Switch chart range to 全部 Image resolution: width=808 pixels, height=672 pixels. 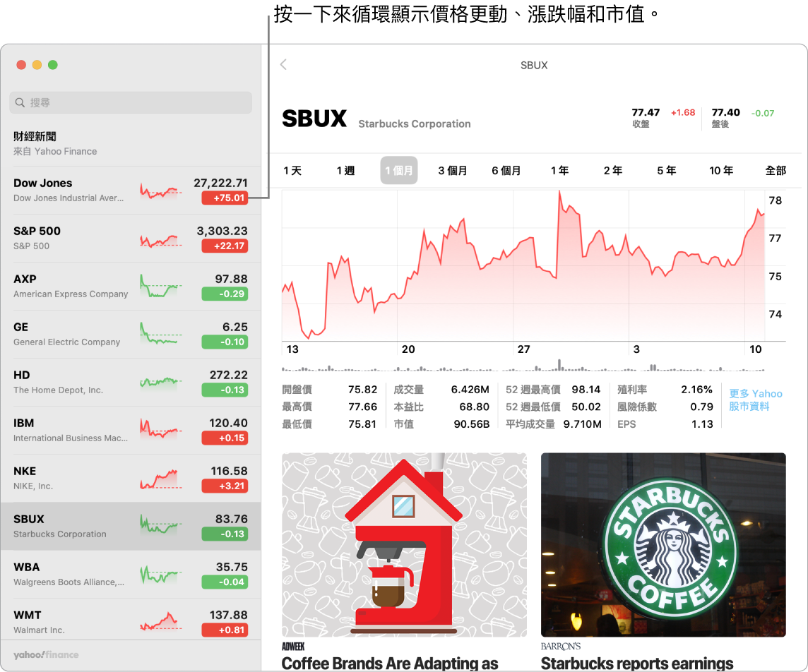pos(775,170)
